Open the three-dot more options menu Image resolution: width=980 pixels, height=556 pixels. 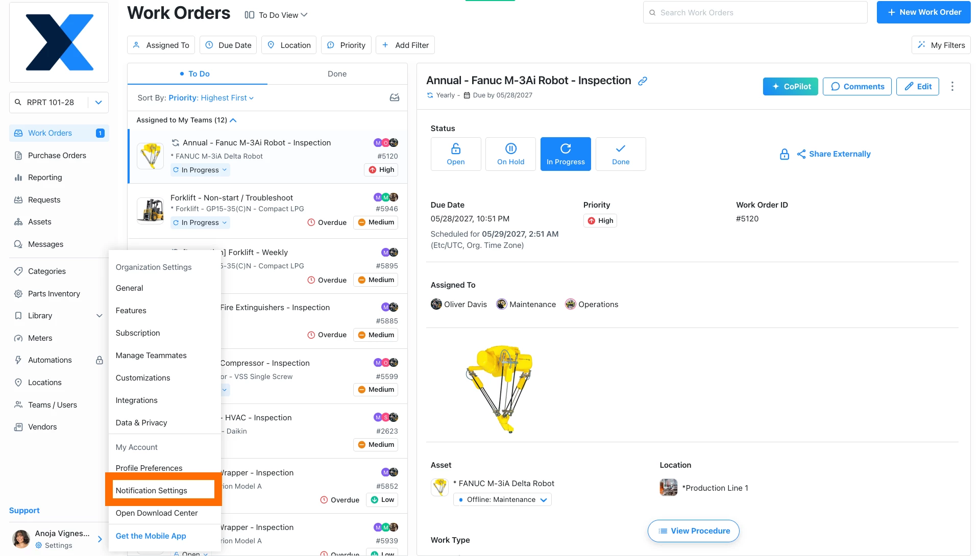(952, 87)
